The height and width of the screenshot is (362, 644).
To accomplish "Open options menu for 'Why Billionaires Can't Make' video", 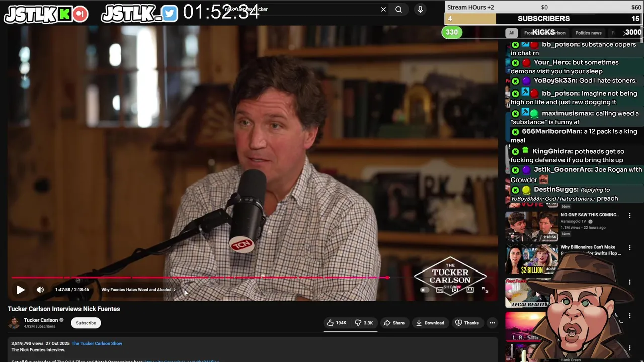I will tap(629, 248).
